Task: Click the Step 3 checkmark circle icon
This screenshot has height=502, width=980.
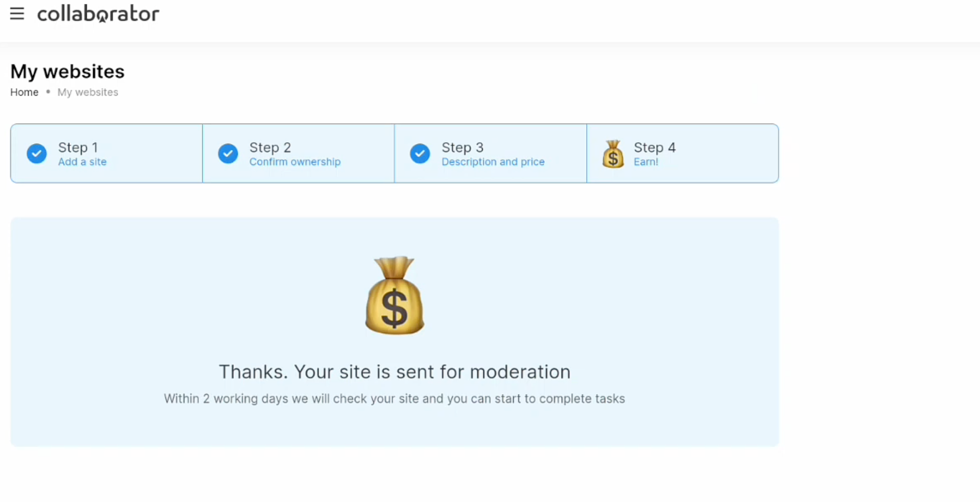Action: (420, 153)
